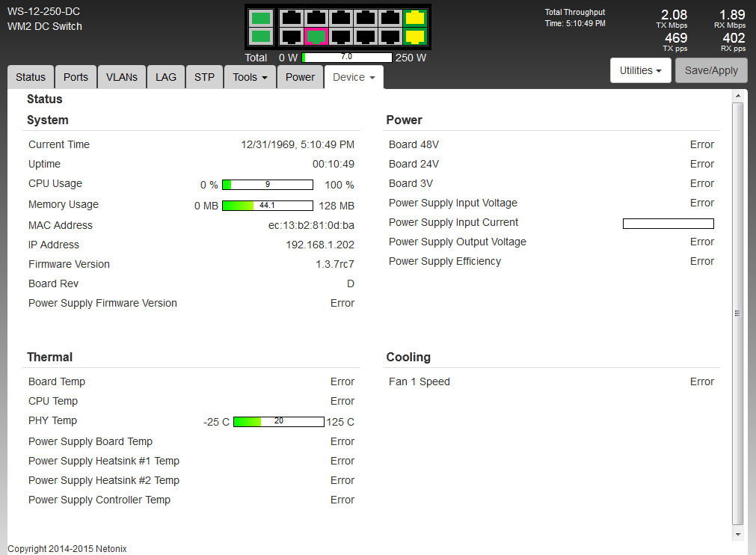756x555 pixels.
Task: Click the scrollbar down arrow
Action: 738,535
